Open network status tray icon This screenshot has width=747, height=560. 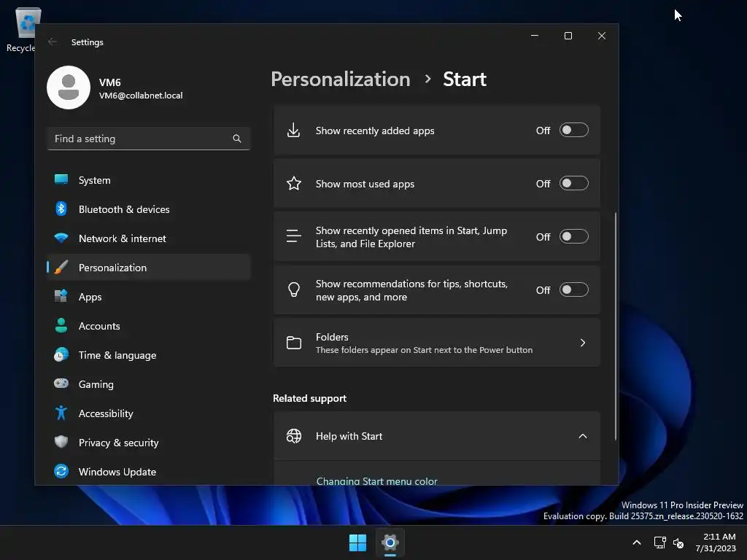[x=659, y=542]
